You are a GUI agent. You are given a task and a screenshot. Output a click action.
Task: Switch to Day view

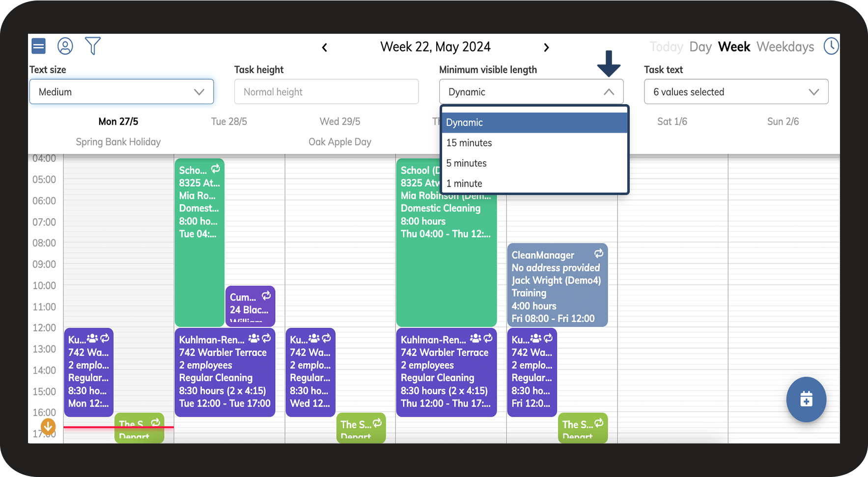700,47
